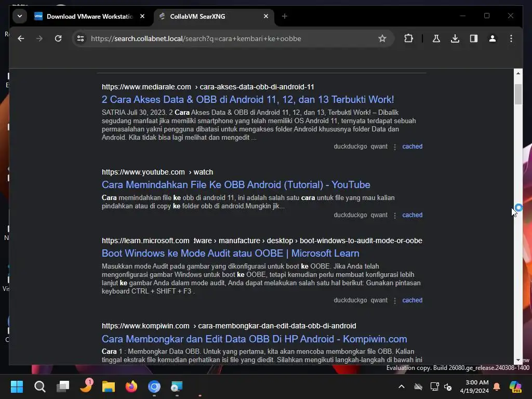532x399 pixels.
Task: Open 'Cara Memindahkan File Ke OBB' YouTube result
Action: (x=236, y=184)
